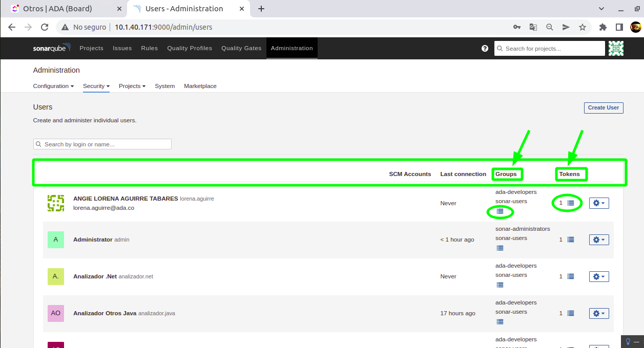The width and height of the screenshot is (644, 348).
Task: Click the SonarQube logo
Action: tap(52, 48)
